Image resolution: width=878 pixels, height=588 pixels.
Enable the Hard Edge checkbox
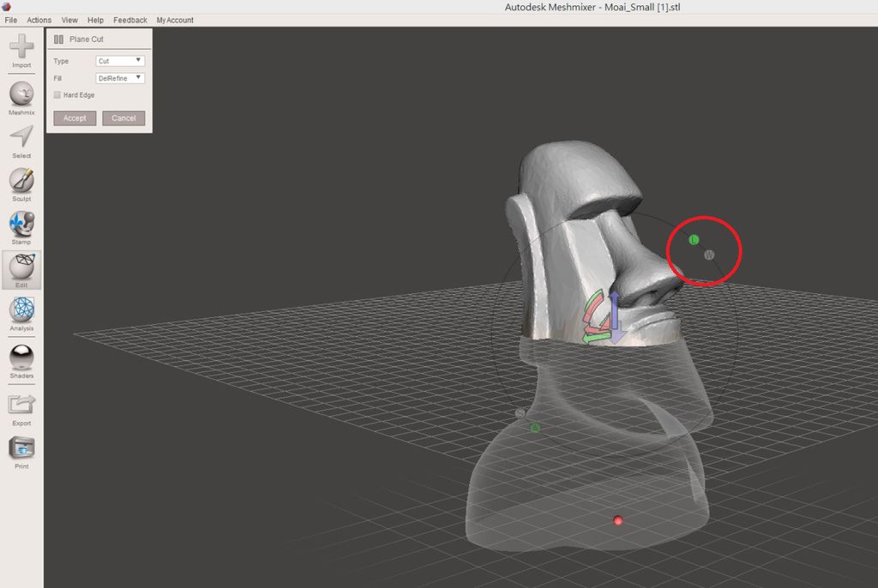57,95
